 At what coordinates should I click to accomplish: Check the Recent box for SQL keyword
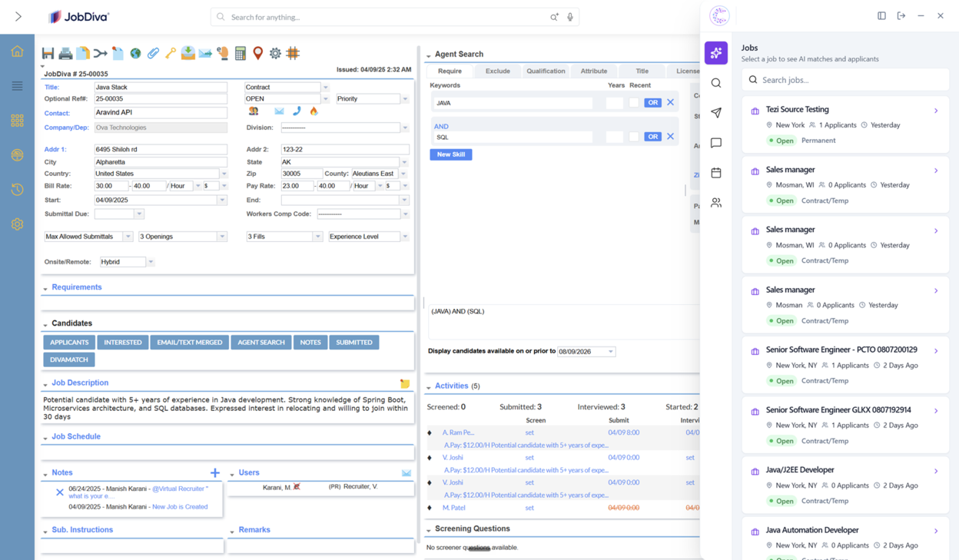634,137
